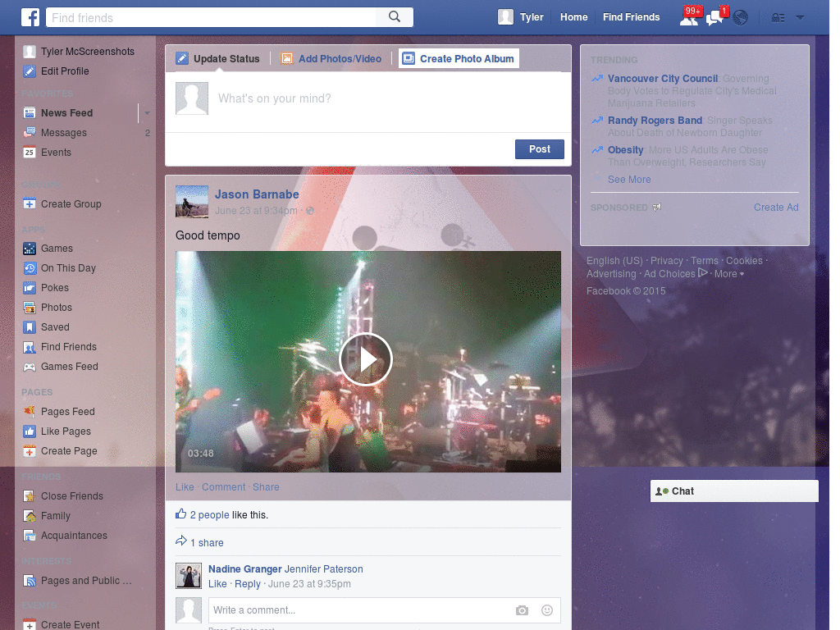840x630 pixels.
Task: Click News Feed icon in sidebar
Action: (x=30, y=113)
